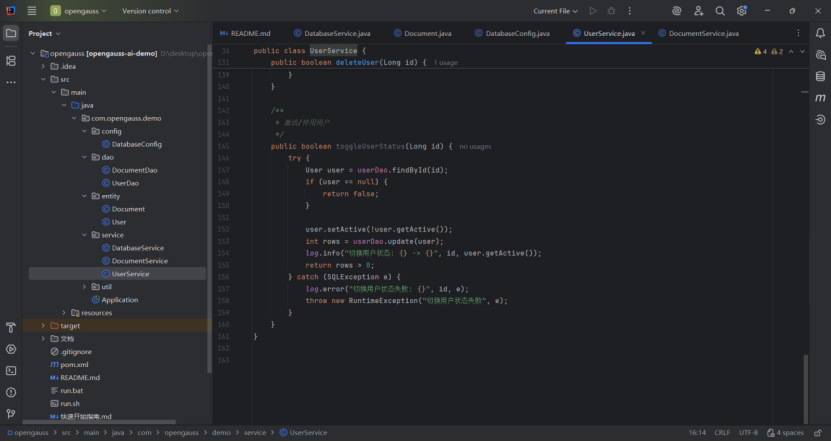Go to previous highlighted problem arrow
Viewport: 831px width, 442px height.
click(x=791, y=51)
